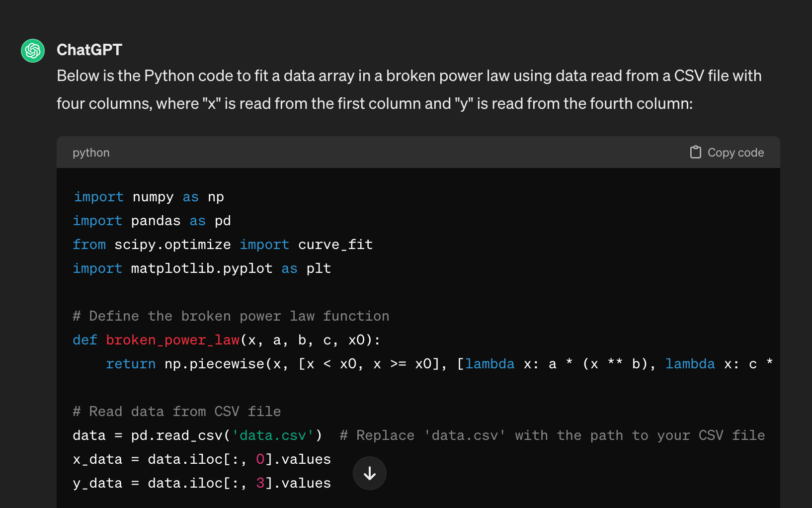This screenshot has width=812, height=508.
Task: Click the broken_power_law function name
Action: click(x=172, y=340)
